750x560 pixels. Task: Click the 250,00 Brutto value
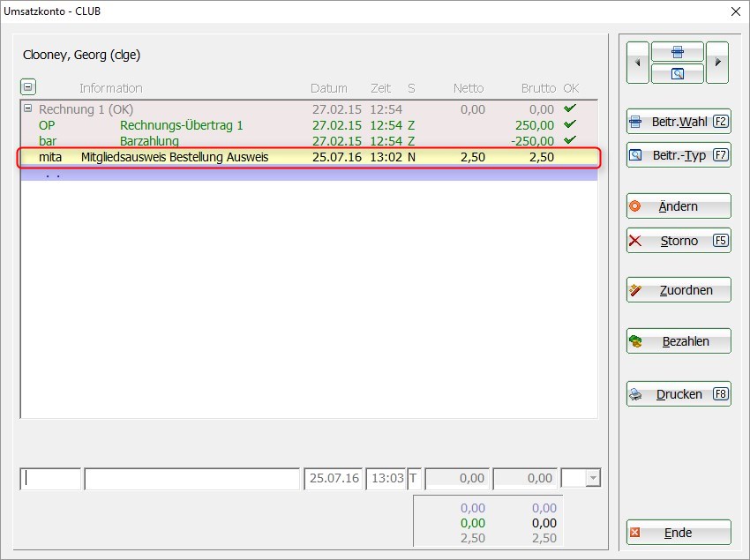[x=535, y=125]
